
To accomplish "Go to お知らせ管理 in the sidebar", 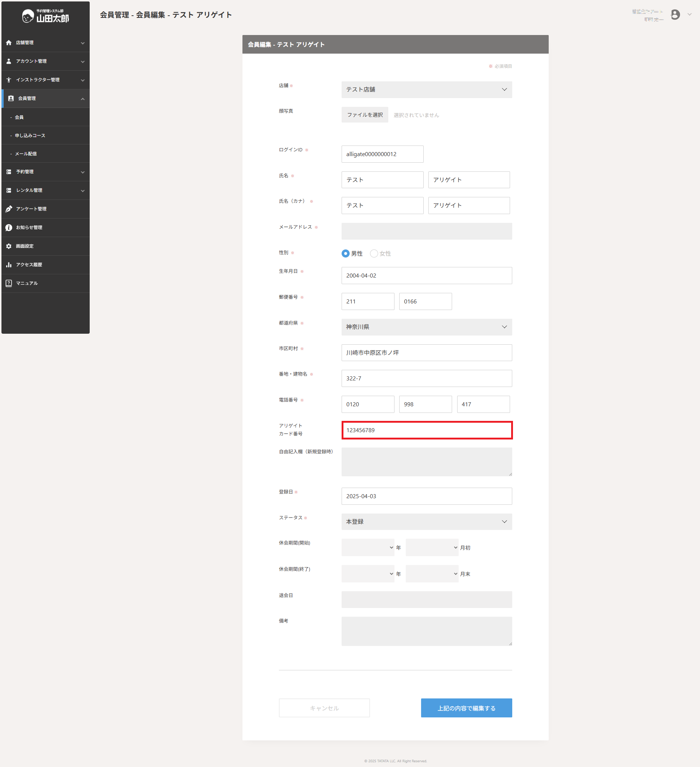I will [x=46, y=228].
